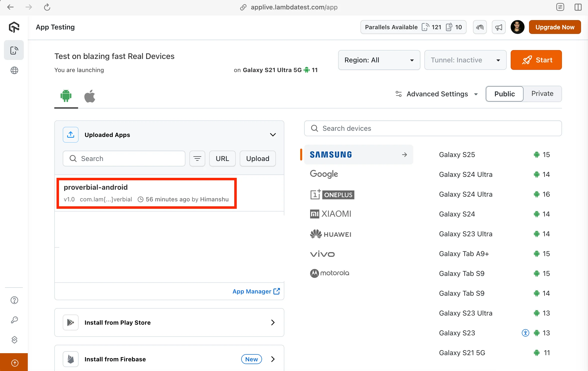588x371 pixels.
Task: Click the help question mark sidebar icon
Action: point(14,300)
